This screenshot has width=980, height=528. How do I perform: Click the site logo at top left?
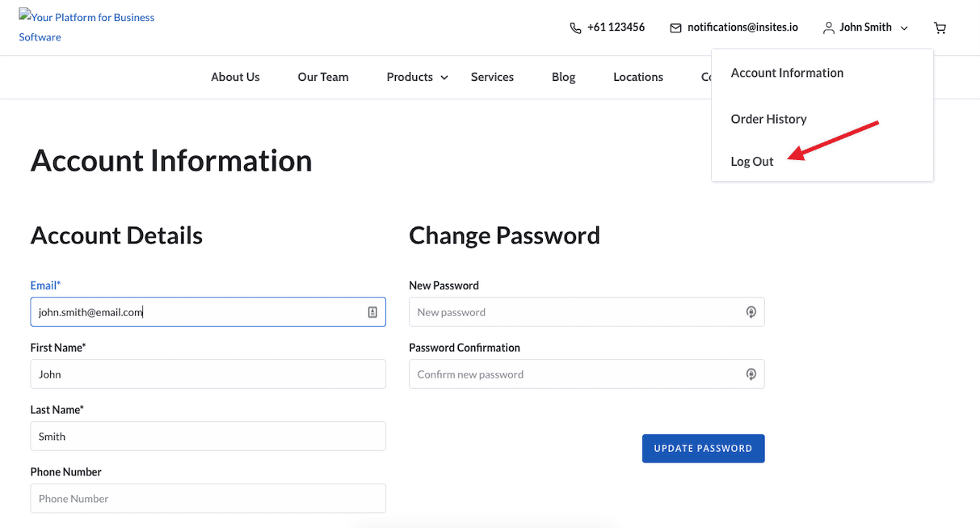click(x=86, y=27)
